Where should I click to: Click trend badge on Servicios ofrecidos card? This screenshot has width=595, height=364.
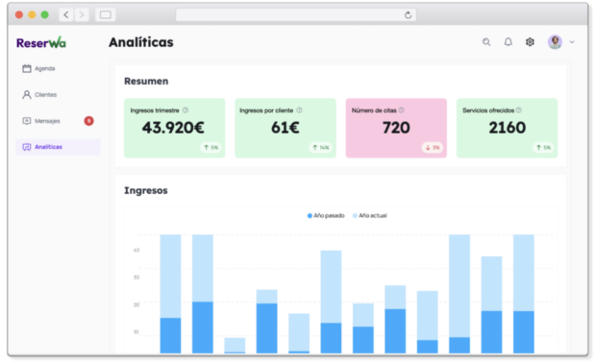coord(543,148)
